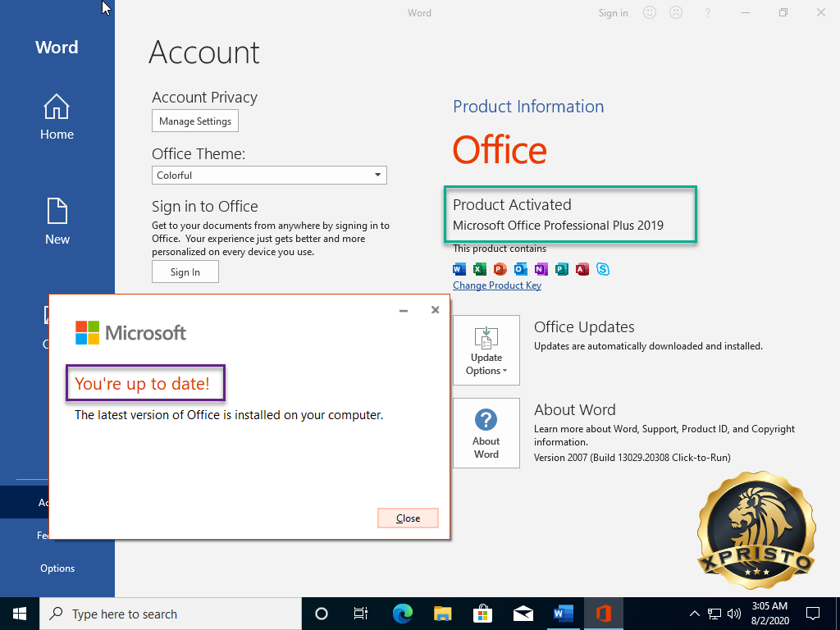
Task: Send a smile feedback icon
Action: click(650, 12)
